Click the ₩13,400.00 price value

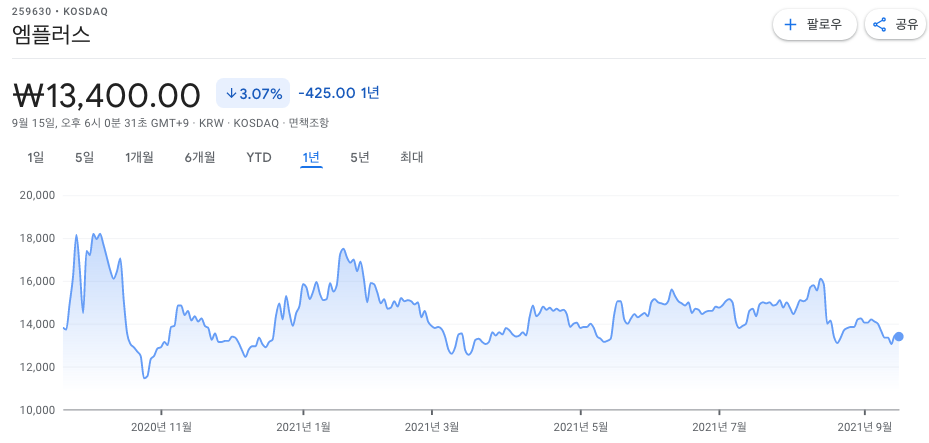107,95
